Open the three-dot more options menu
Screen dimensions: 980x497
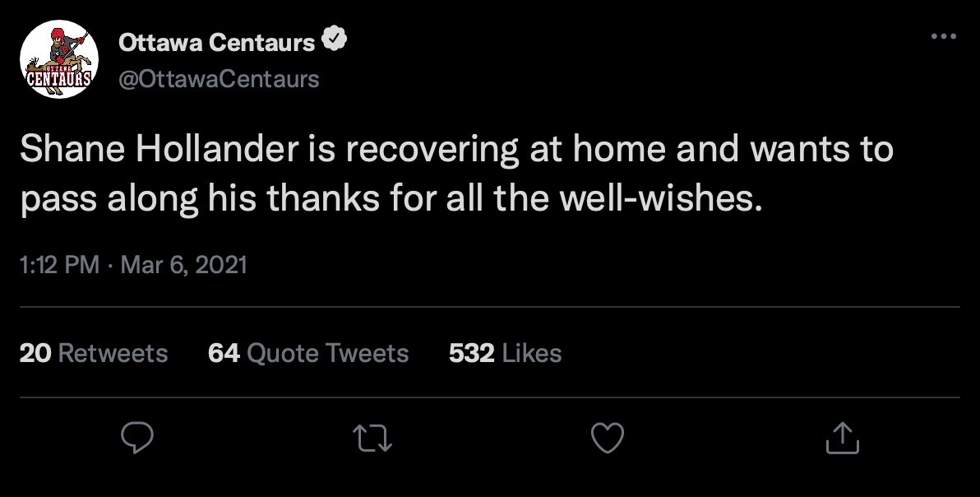[943, 37]
